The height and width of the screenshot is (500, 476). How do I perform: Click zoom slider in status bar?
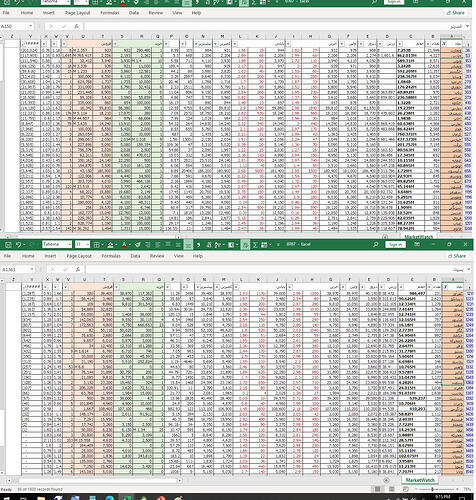tap(433, 489)
